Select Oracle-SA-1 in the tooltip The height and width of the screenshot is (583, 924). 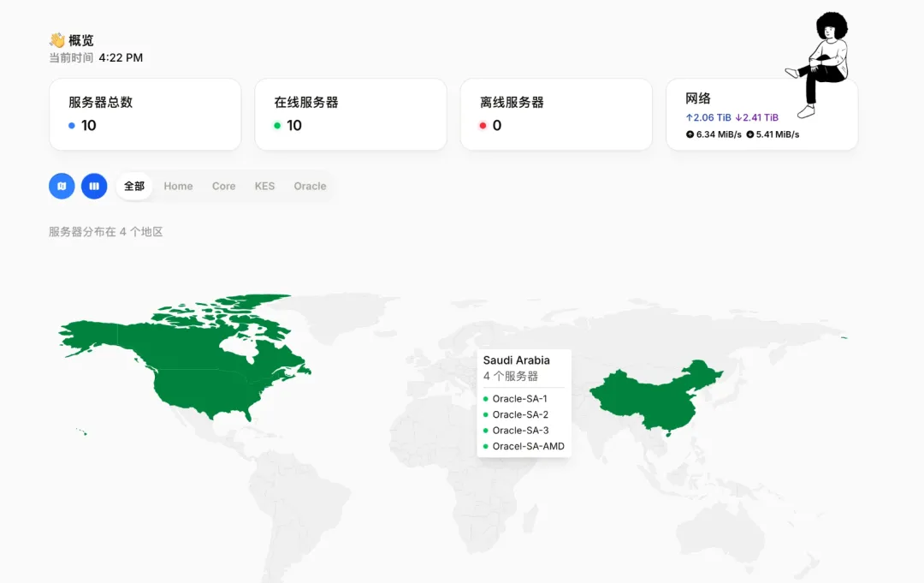(519, 399)
